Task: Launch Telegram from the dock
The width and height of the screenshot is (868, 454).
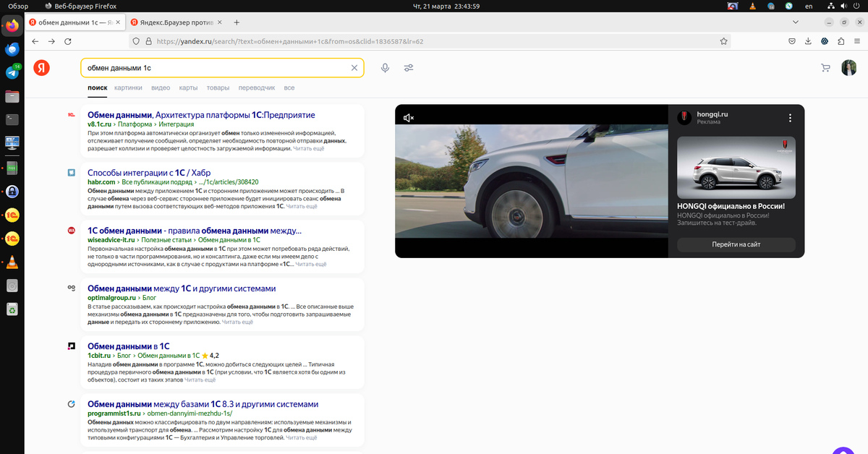Action: (12, 72)
